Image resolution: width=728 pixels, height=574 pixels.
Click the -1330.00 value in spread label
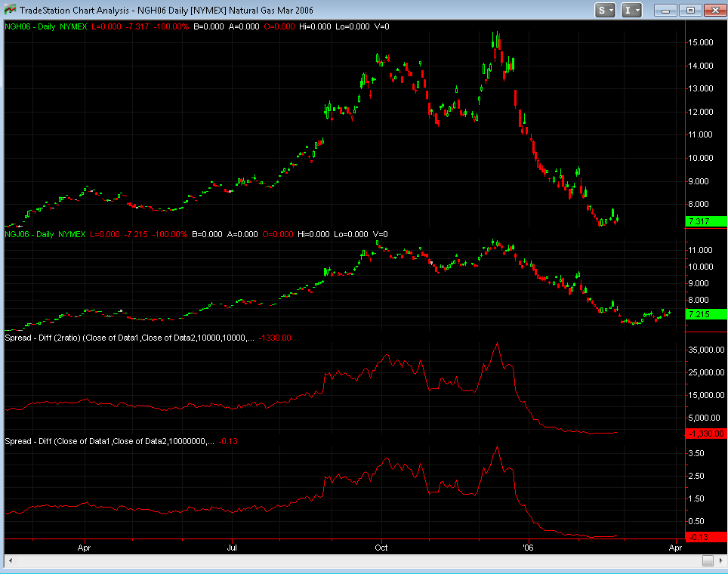click(275, 338)
